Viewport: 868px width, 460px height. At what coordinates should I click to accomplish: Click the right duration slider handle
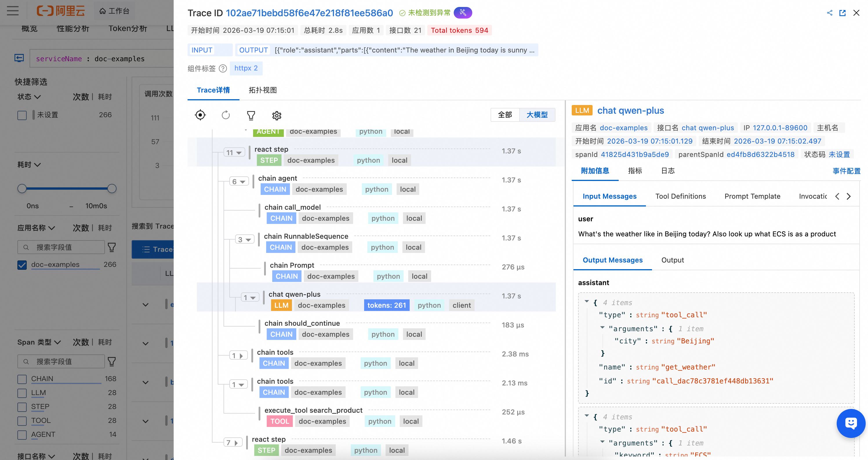pyautogui.click(x=112, y=189)
